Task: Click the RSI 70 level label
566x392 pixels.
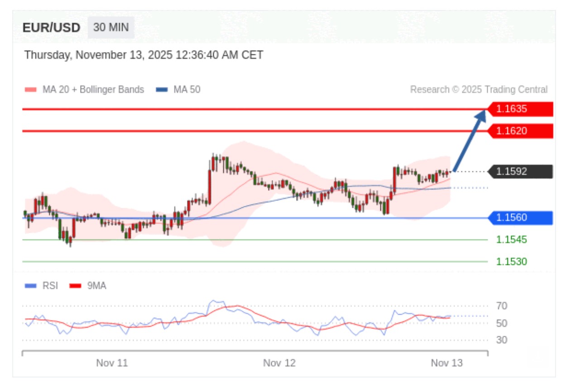Action: coord(501,306)
